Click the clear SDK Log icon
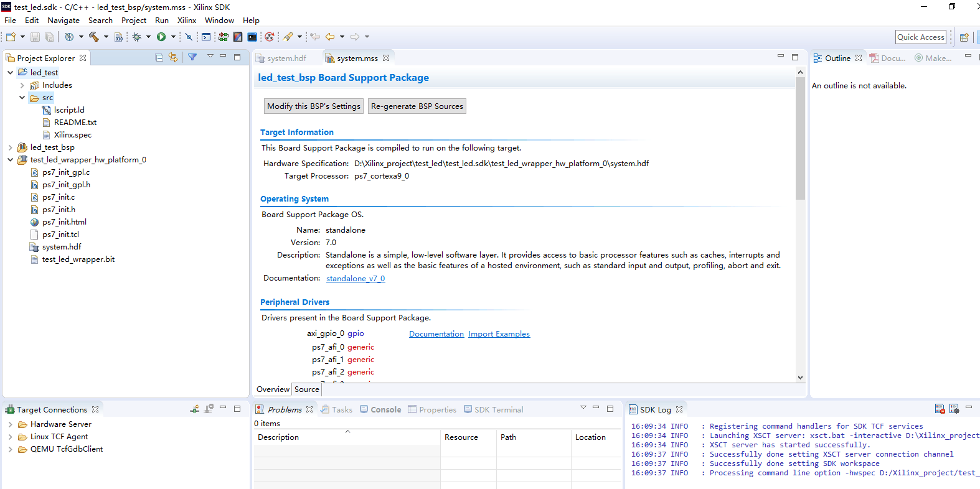980x489 pixels. coord(940,409)
